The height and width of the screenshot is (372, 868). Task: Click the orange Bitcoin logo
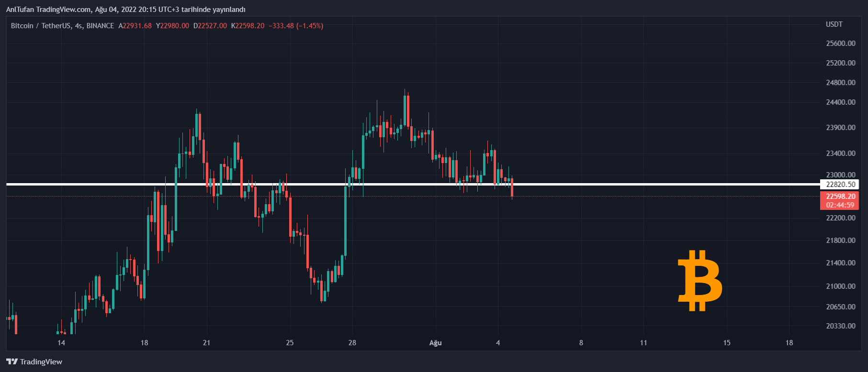tap(700, 281)
